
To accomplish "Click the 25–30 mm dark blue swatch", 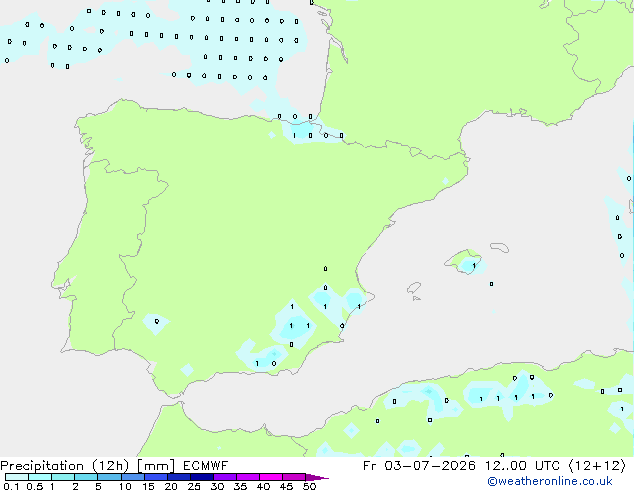I will (x=202, y=477).
